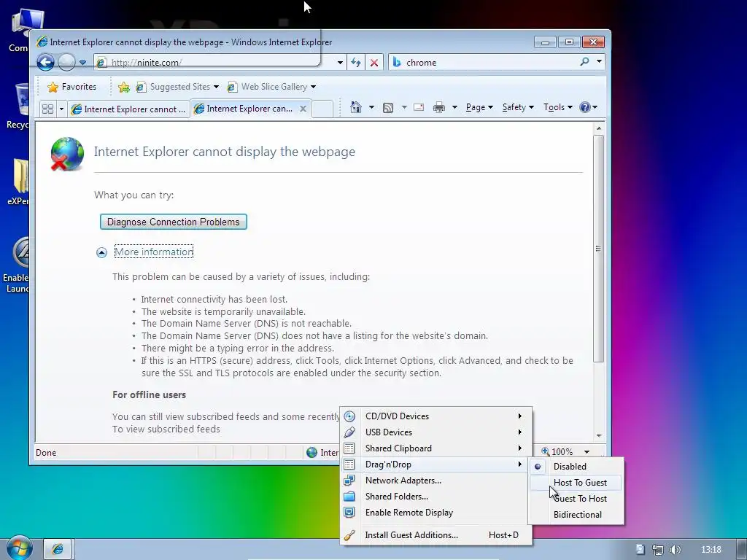The image size is (747, 560).
Task: Select the Disabled drag'n'drop option
Action: tap(576, 467)
